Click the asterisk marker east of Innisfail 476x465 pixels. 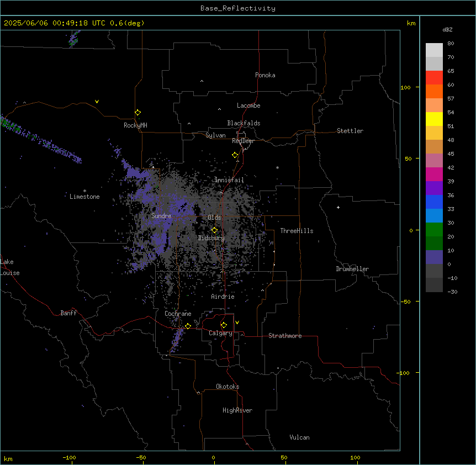click(x=277, y=167)
